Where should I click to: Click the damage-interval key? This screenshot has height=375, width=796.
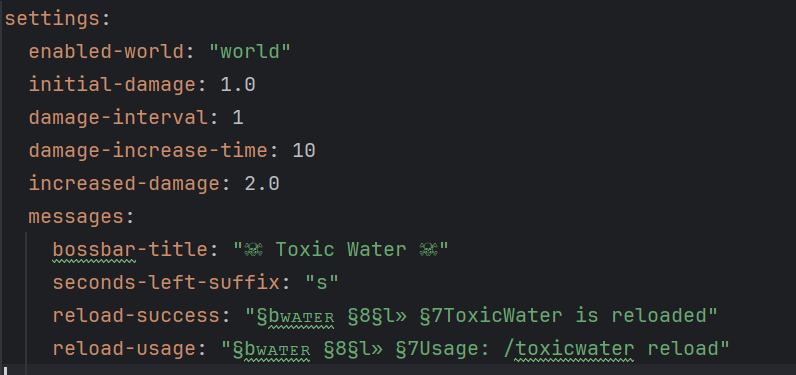point(118,118)
